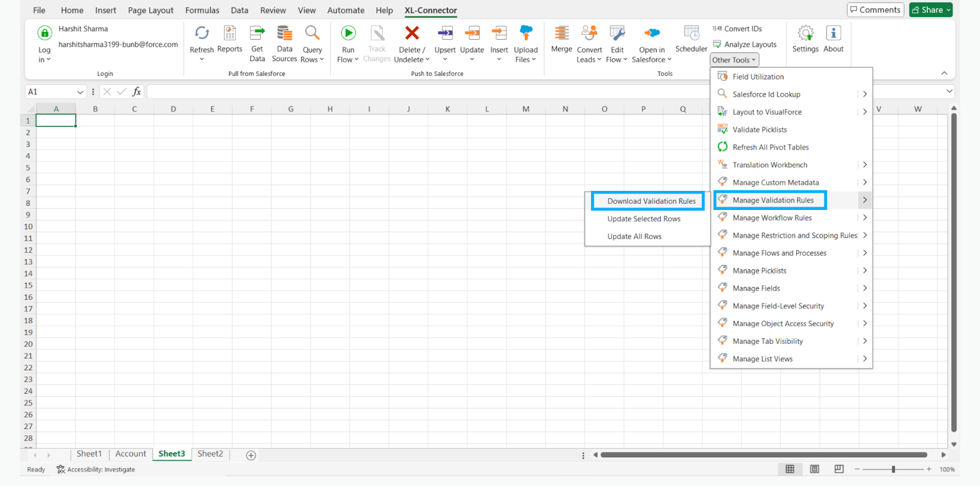Click the Edit Flow icon
The height and width of the screenshot is (486, 980).
[617, 33]
